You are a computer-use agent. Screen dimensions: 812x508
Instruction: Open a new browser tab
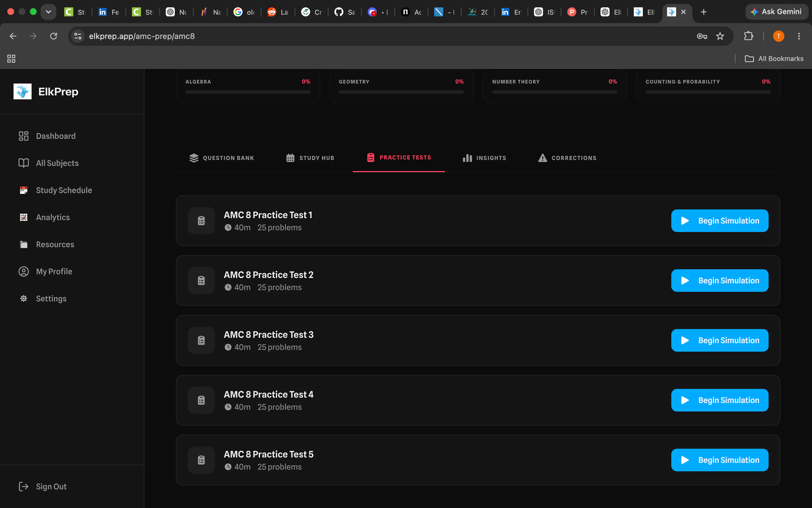click(704, 12)
